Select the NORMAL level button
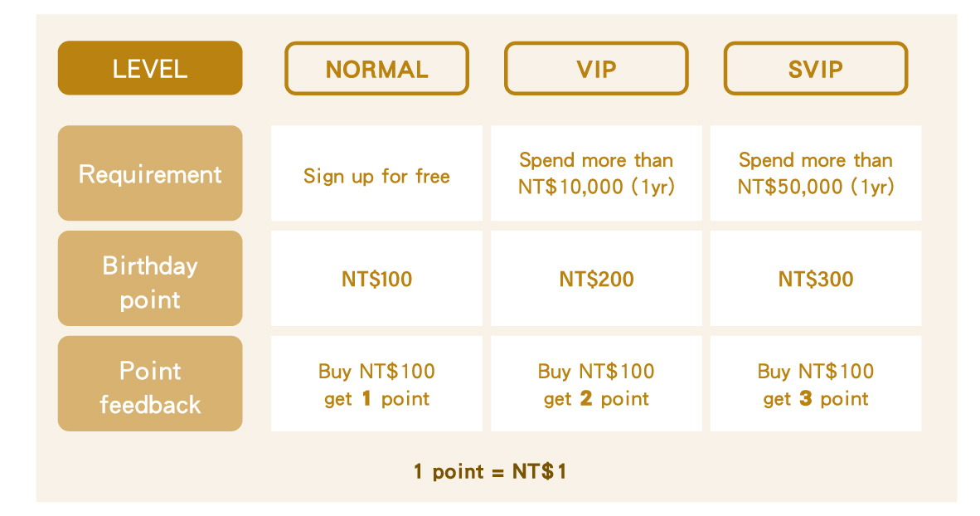The image size is (980, 516). point(376,68)
